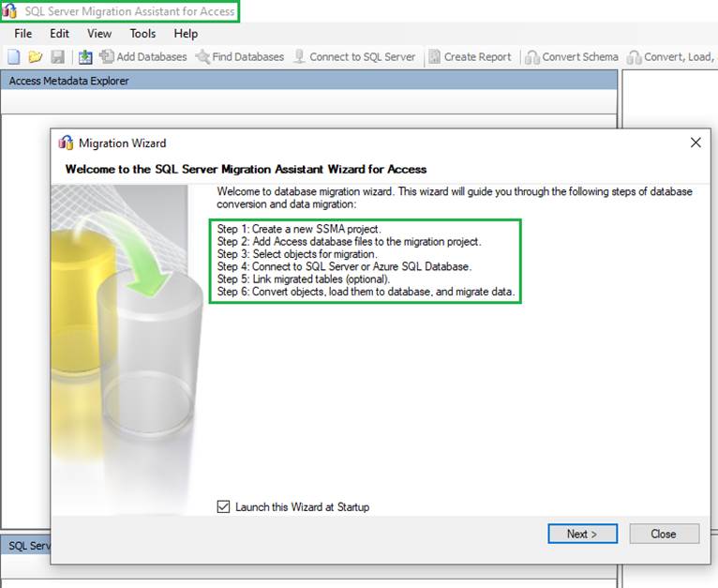This screenshot has height=588, width=718.
Task: Open the View menu
Action: pos(98,34)
